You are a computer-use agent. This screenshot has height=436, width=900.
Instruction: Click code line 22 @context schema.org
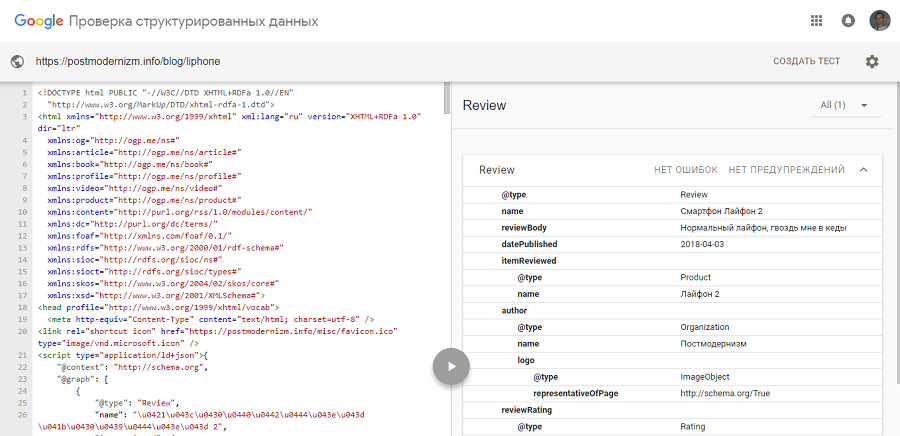(x=132, y=368)
